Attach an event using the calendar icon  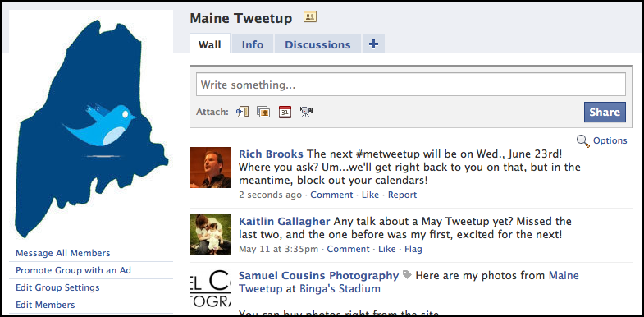pos(285,112)
